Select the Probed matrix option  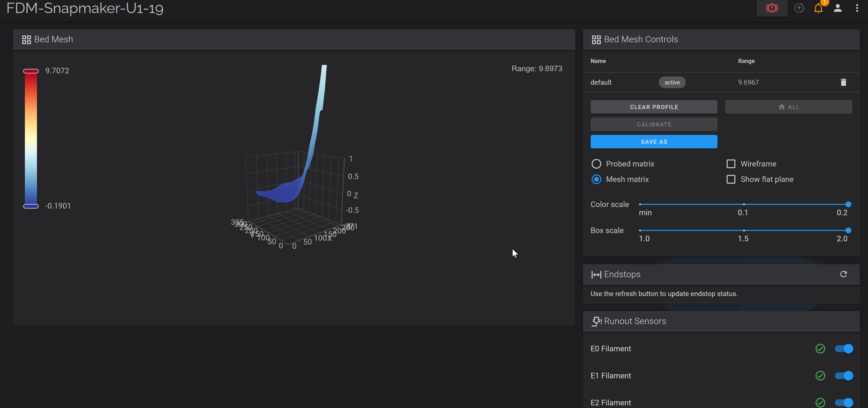pyautogui.click(x=596, y=164)
